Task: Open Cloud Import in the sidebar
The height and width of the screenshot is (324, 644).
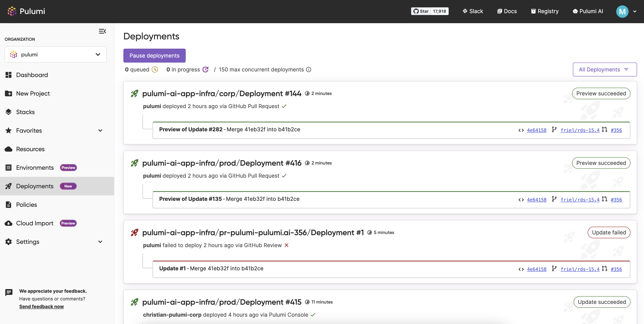Action: 35,223
